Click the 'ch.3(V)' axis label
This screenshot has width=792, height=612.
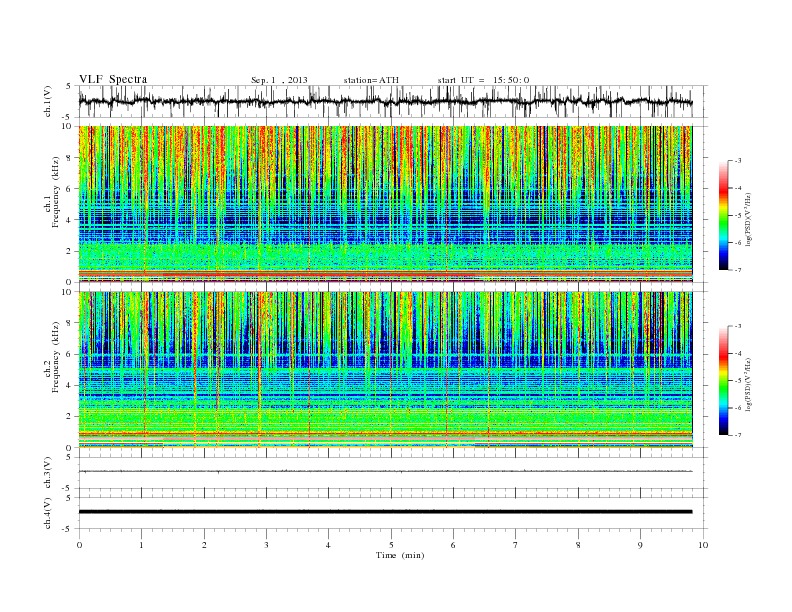48,473
